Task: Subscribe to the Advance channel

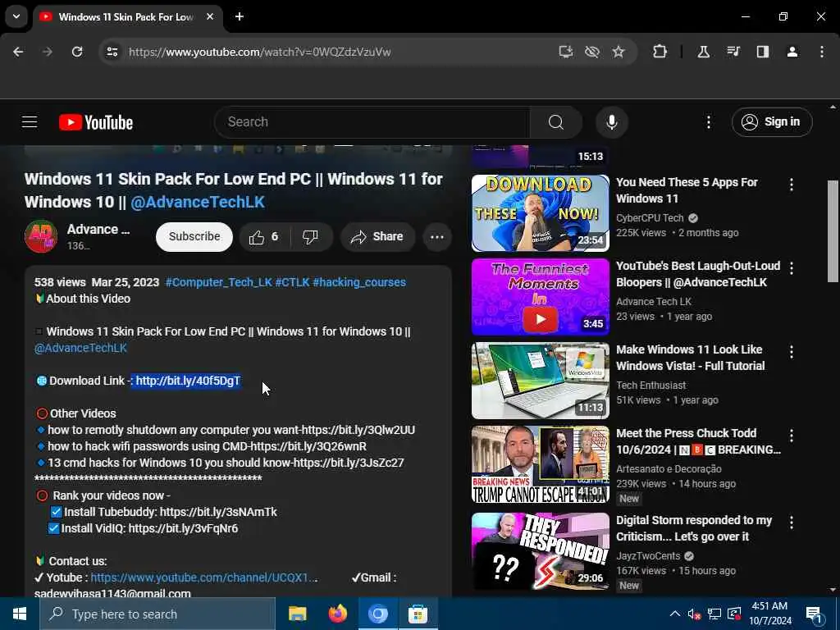Action: point(194,236)
